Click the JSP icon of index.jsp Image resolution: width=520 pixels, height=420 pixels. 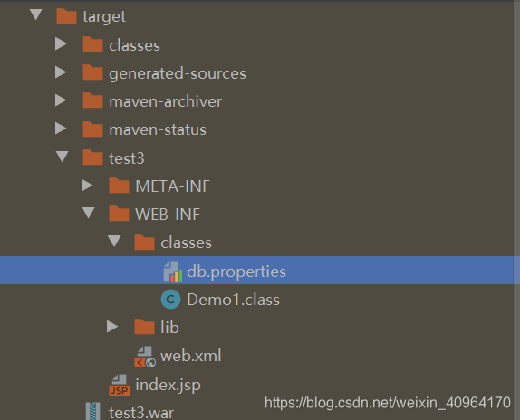pos(120,385)
